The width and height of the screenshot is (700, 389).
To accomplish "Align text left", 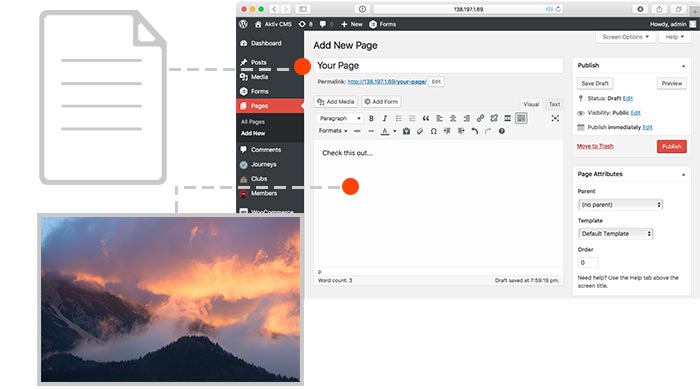I will click(439, 118).
